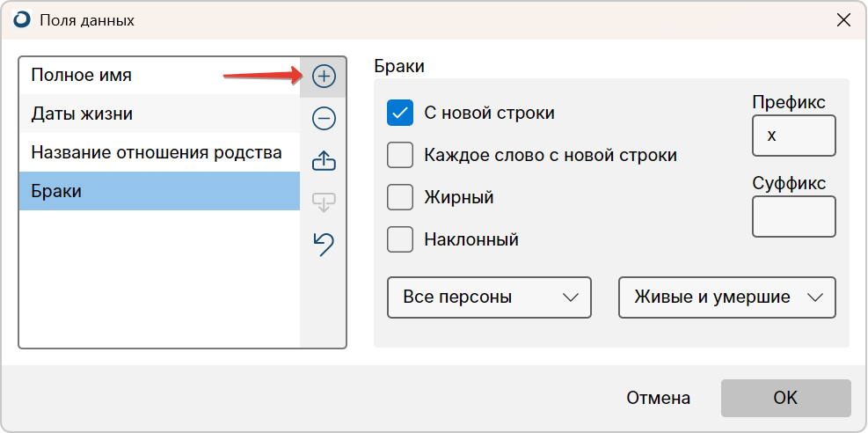Select Полное имя in the field list
Image resolution: width=868 pixels, height=433 pixels.
coord(159,75)
